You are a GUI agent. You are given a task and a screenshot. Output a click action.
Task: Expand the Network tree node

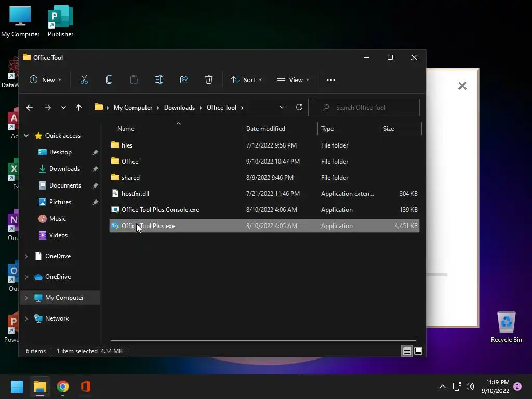point(26,318)
